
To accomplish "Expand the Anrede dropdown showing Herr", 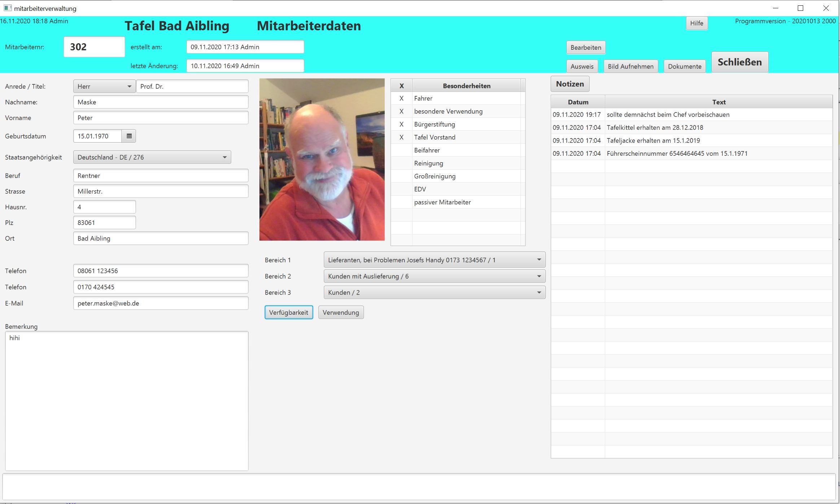I will tap(104, 87).
